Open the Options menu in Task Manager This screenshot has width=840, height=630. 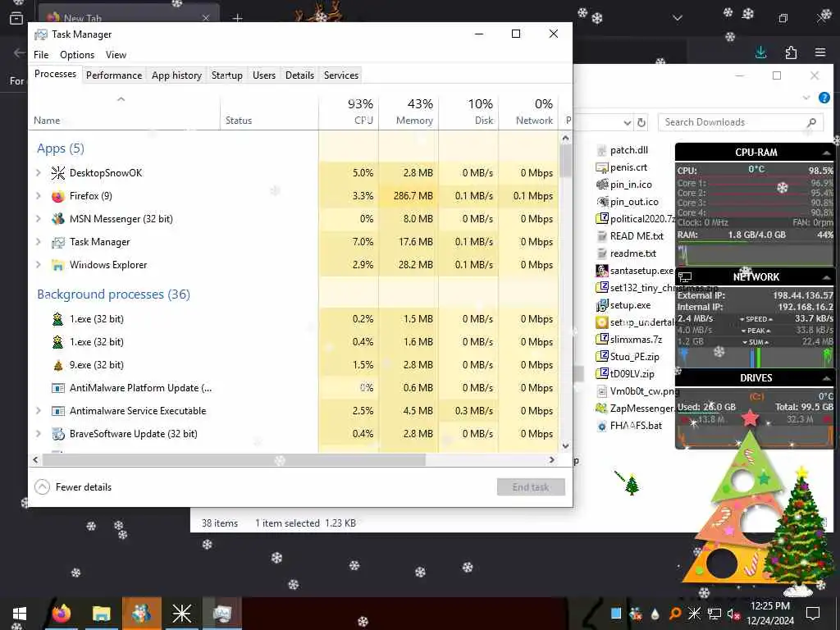[x=77, y=55]
